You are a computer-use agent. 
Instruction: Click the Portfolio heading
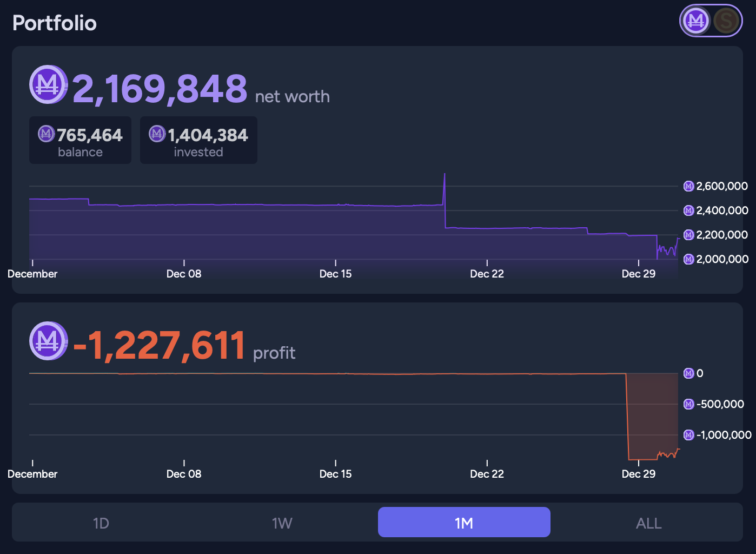pos(55,23)
